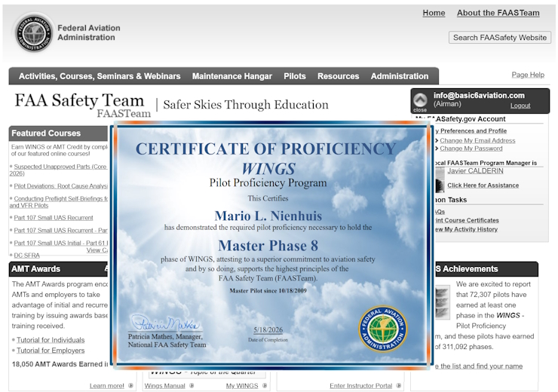Open Javier CALDERIN manager link
The width and height of the screenshot is (558, 392).
point(476,170)
